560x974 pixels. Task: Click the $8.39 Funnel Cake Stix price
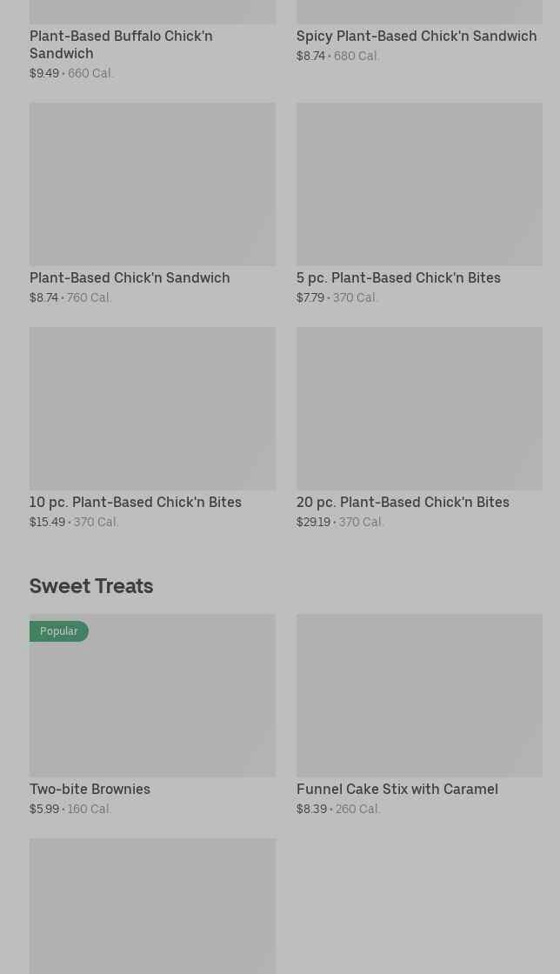311,809
